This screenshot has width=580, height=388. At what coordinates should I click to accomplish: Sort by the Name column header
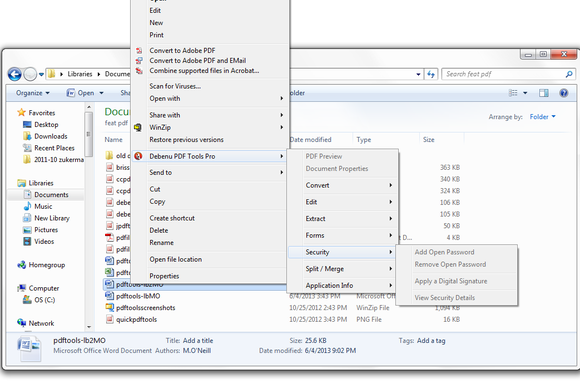(x=114, y=140)
